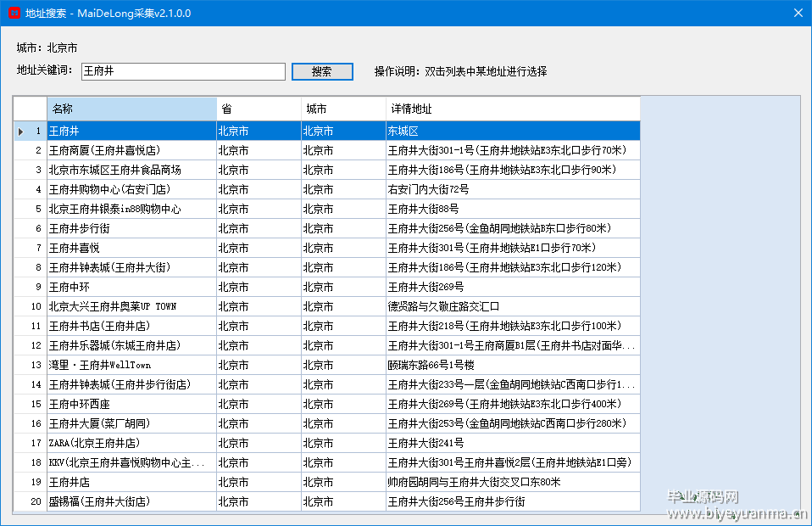Sort by the 名称 column header
The width and height of the screenshot is (812, 526).
[131, 109]
